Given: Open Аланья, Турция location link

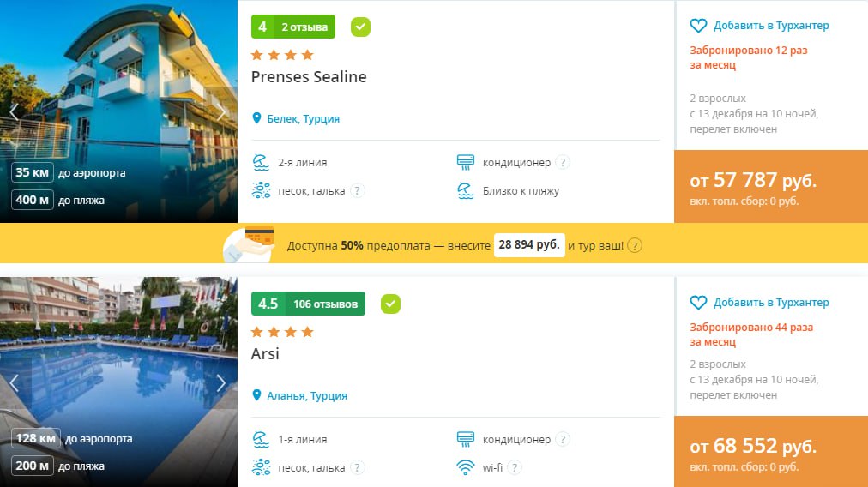Looking at the screenshot, I should 307,395.
